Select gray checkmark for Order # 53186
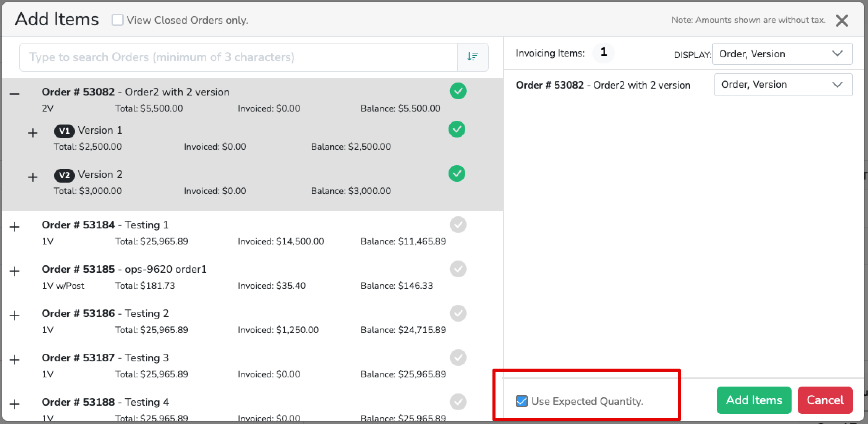Screen dimensions: 868x424 coord(458,314)
